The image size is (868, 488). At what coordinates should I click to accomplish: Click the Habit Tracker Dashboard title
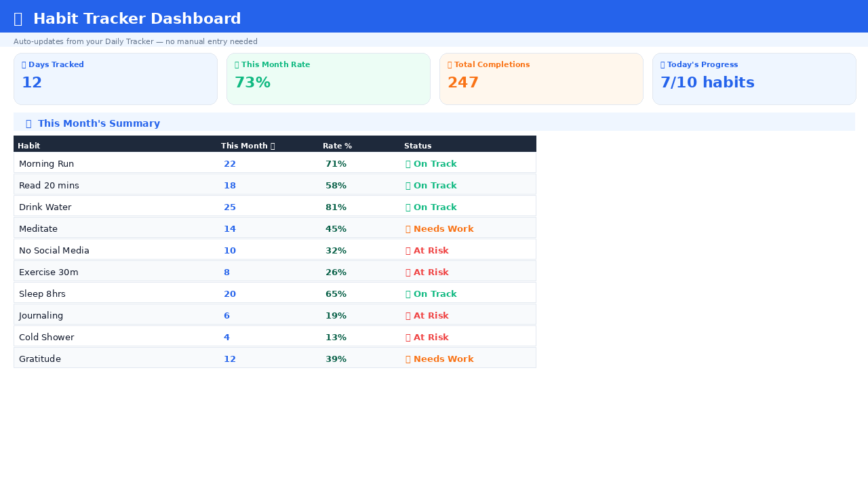click(x=137, y=19)
